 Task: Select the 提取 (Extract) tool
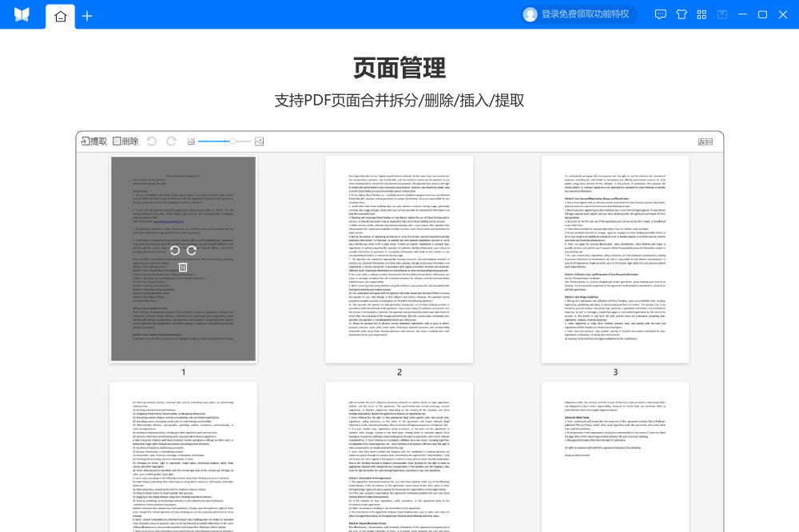pos(94,141)
